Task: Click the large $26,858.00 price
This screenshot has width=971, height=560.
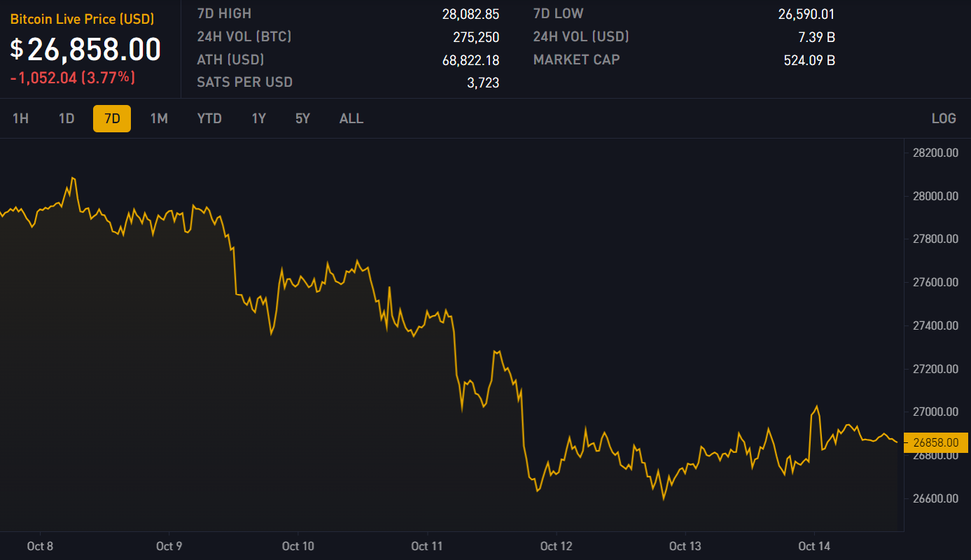Action: pyautogui.click(x=85, y=49)
